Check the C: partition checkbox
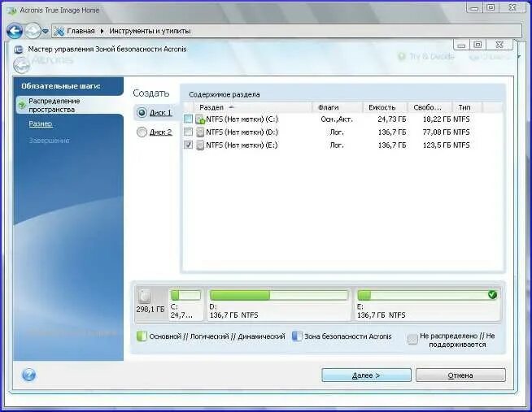The width and height of the screenshot is (532, 412). pos(188,119)
